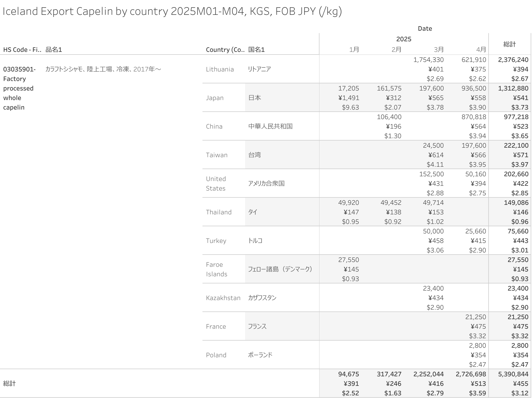This screenshot has width=532, height=398.
Task: Select the Faroe Islands row label
Action: pos(217,269)
